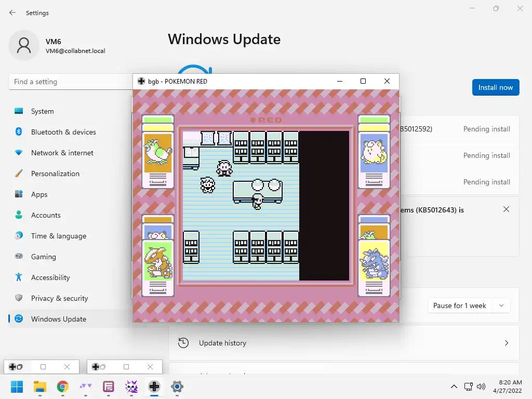Open the Update history row
Image resolution: width=532 pixels, height=399 pixels.
[344, 343]
